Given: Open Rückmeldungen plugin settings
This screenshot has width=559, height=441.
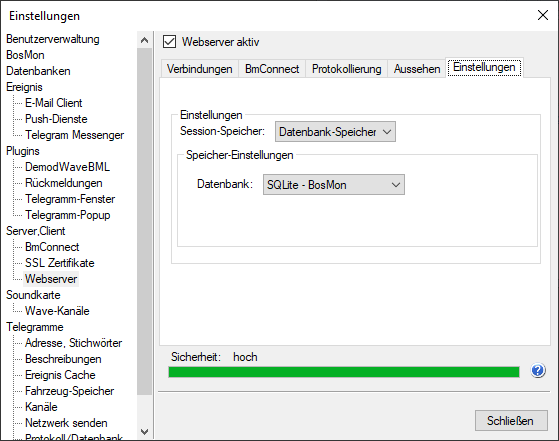Looking at the screenshot, I should 63,183.
